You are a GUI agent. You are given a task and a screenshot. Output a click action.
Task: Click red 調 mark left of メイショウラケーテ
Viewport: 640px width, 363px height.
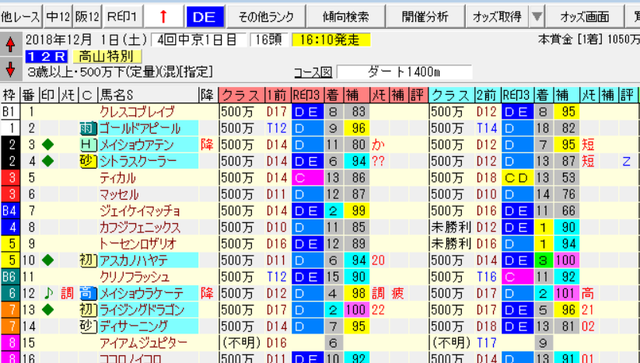click(x=67, y=293)
